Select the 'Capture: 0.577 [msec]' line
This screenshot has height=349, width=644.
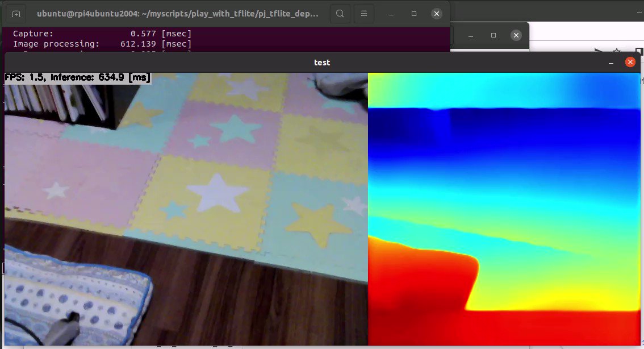[x=102, y=34]
